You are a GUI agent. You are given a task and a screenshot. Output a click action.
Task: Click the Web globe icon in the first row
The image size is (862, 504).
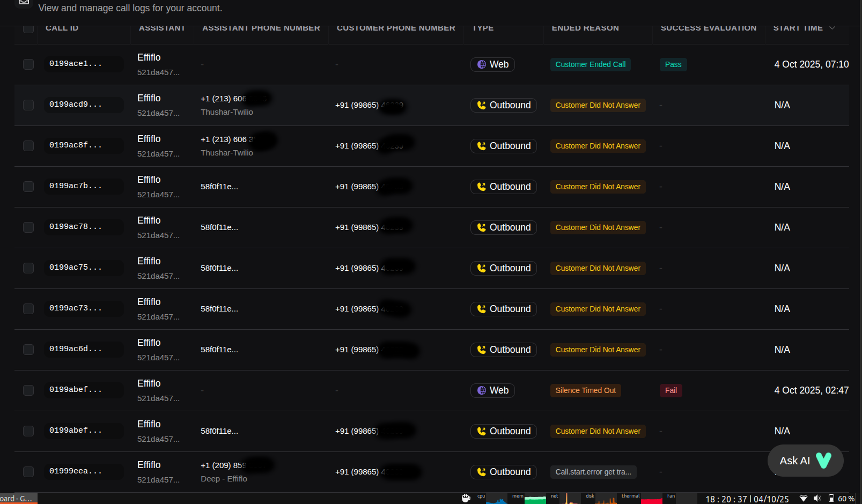point(482,64)
